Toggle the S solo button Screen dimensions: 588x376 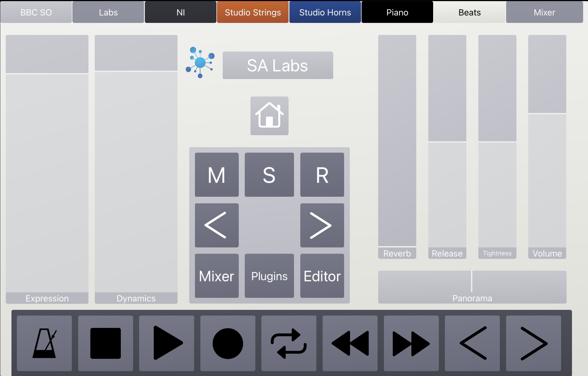click(x=269, y=175)
